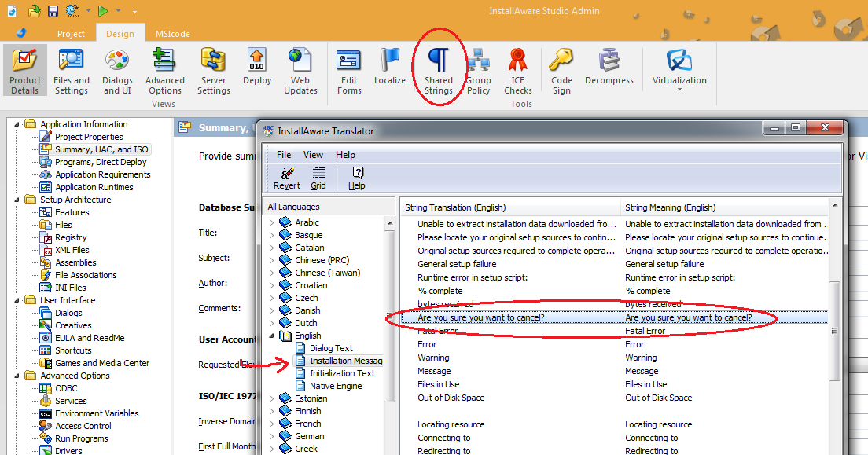The width and height of the screenshot is (868, 455).
Task: Open View menu in Translator
Action: (313, 155)
